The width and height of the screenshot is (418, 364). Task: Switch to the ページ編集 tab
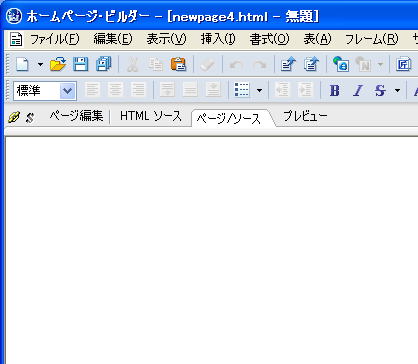(x=76, y=116)
